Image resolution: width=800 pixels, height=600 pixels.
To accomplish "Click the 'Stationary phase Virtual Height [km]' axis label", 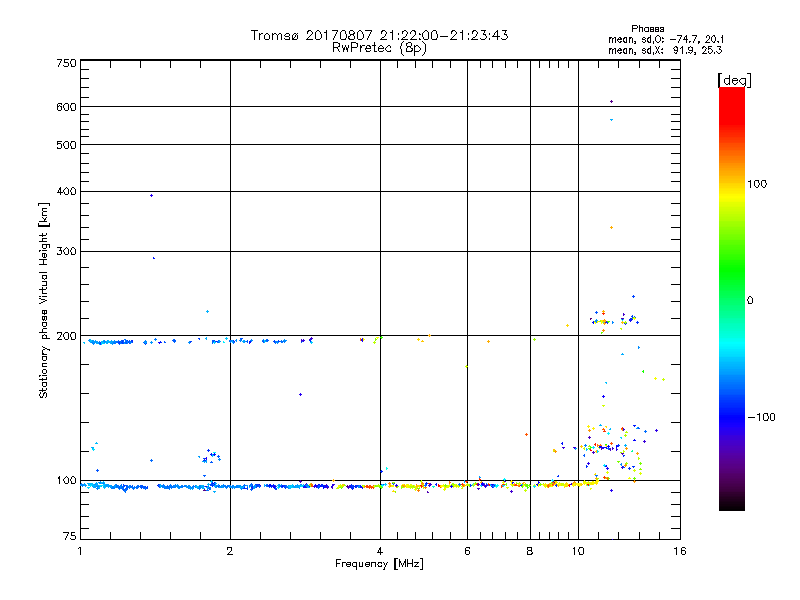I will [43, 300].
